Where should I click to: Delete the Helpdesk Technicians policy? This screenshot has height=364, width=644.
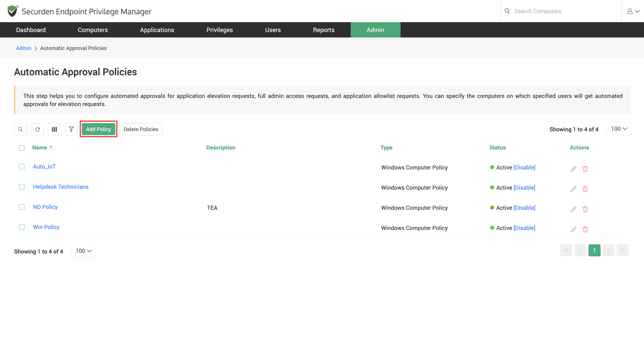coord(585,189)
